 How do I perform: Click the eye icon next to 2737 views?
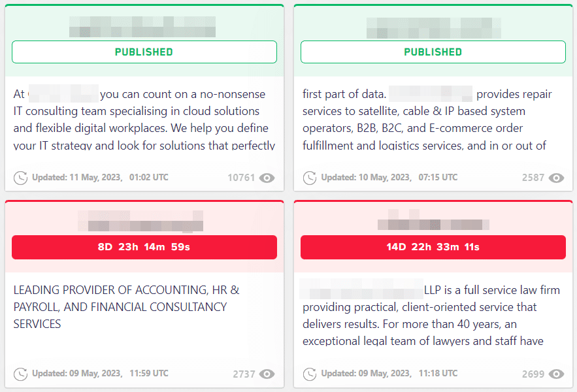[x=267, y=374]
